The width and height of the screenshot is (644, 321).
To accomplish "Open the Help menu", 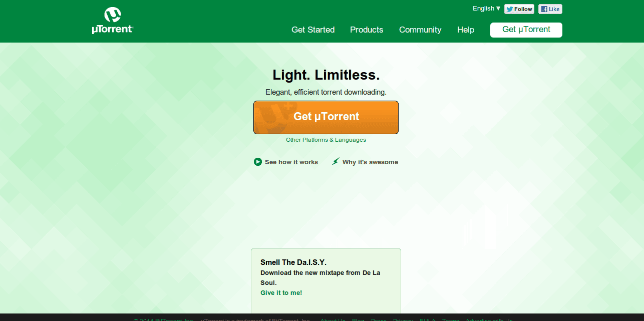I will click(x=466, y=30).
